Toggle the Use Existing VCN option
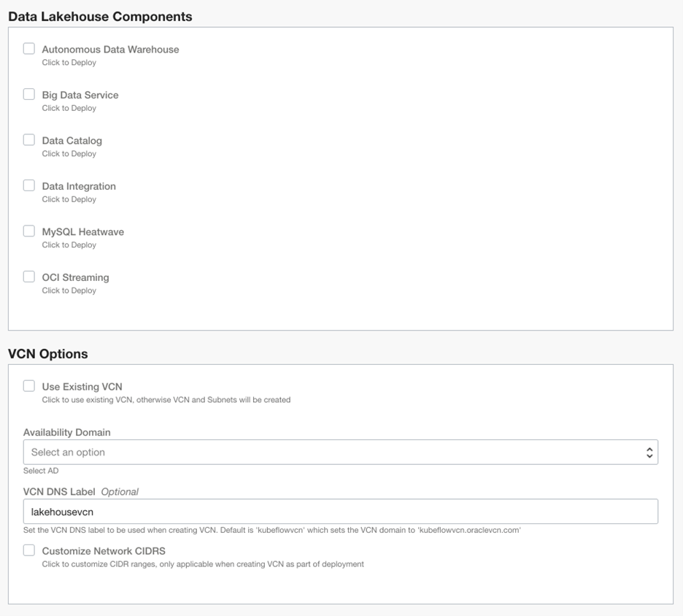Viewport: 683px width, 616px height. pyautogui.click(x=28, y=385)
